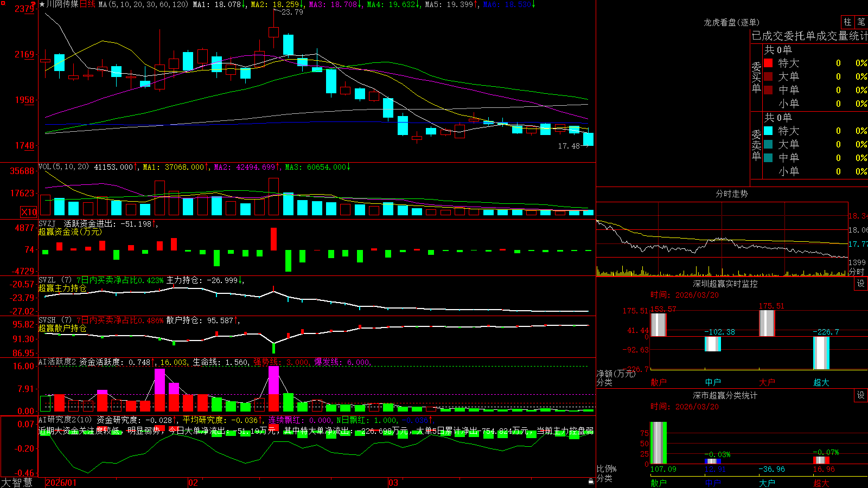Click the 大智慧 logo at bottom-left
Viewport: 868px width, 488px height.
pos(17,483)
